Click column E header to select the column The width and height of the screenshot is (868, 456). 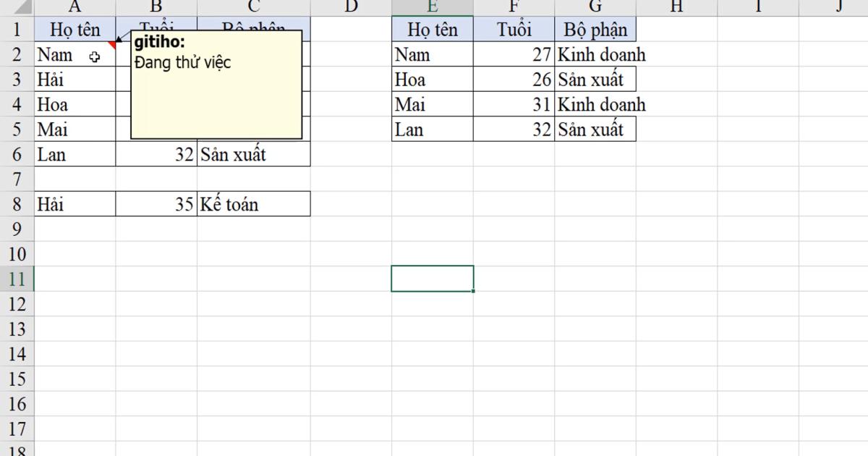point(432,7)
